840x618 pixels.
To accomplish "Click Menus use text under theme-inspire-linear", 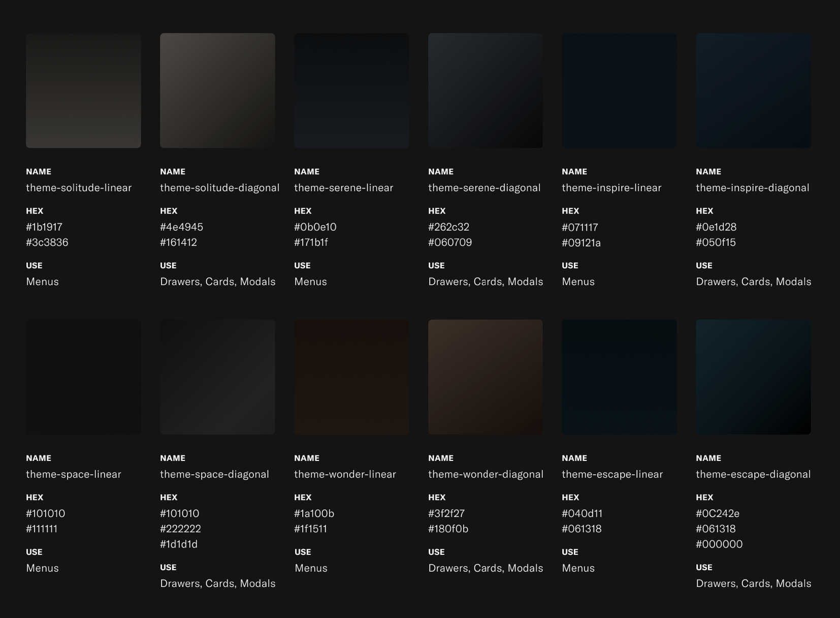I will click(x=578, y=282).
